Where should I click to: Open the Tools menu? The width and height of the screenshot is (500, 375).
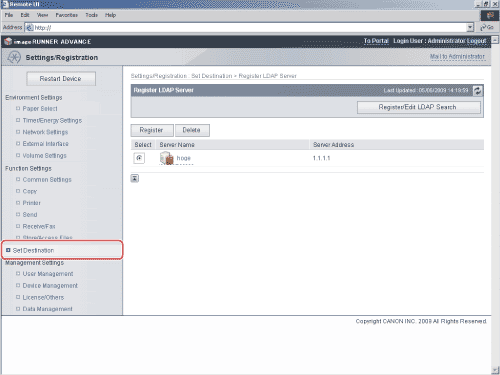(x=91, y=15)
